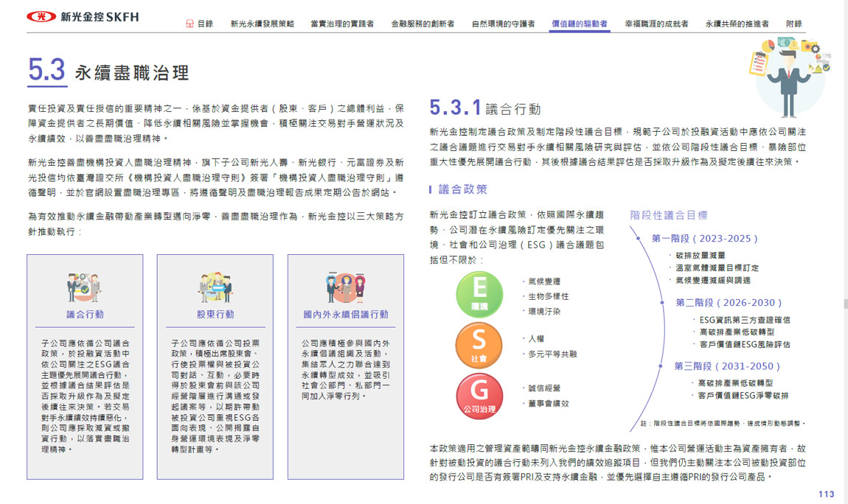Open the 永續共榮的推進者 tab

(737, 24)
